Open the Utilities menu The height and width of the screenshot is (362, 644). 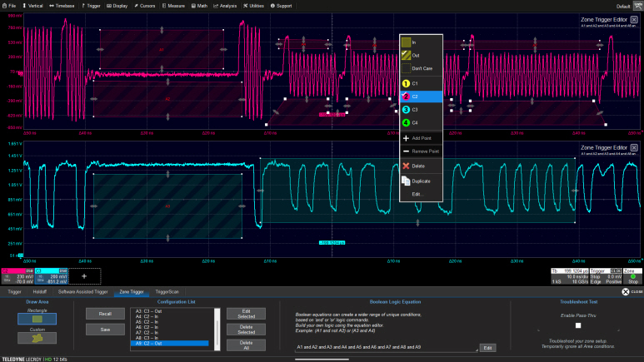point(253,6)
